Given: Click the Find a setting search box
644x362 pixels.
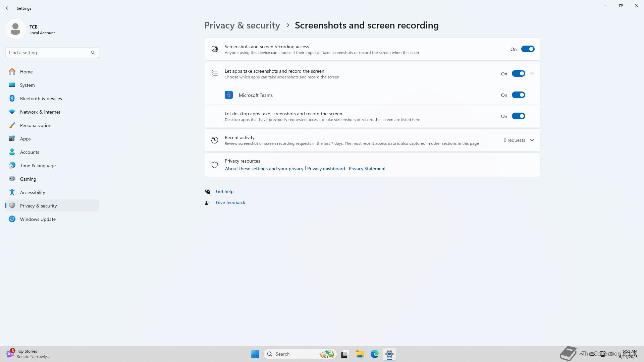Looking at the screenshot, I should (49, 53).
